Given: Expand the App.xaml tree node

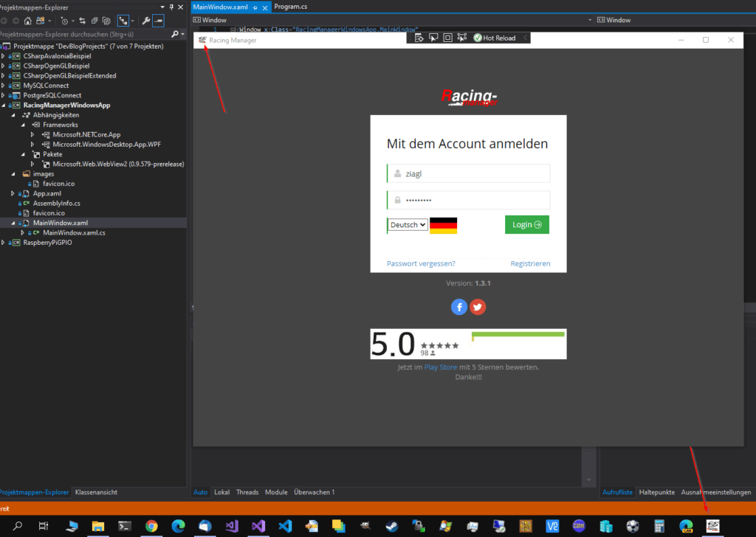Looking at the screenshot, I should (14, 193).
